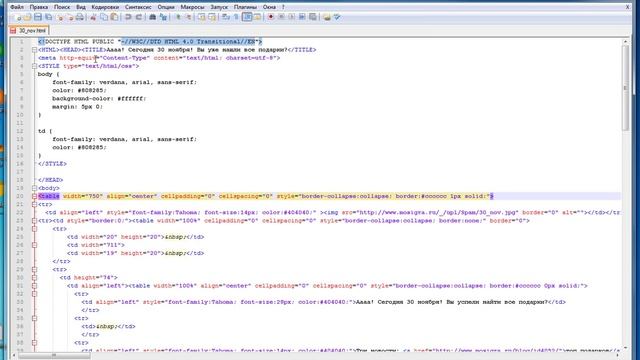Click the Save All toolbar icon
Image resolution: width=640 pixels, height=360 pixels.
coord(48,17)
